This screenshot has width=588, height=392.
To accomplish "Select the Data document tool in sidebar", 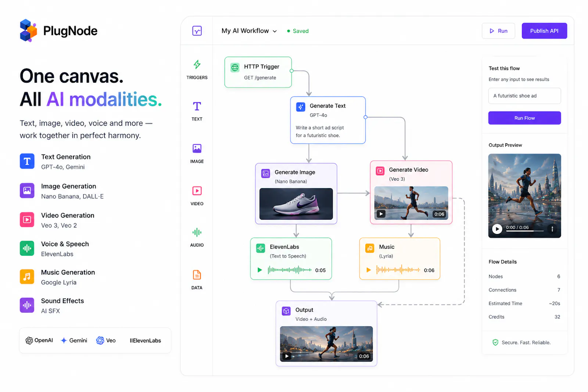I will coord(197,275).
